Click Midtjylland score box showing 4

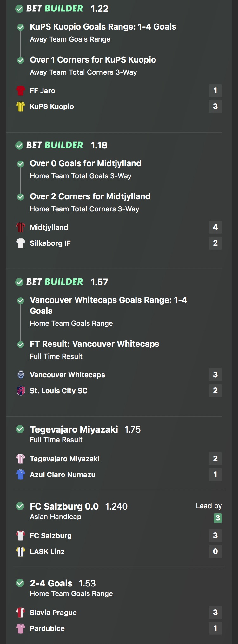click(215, 227)
